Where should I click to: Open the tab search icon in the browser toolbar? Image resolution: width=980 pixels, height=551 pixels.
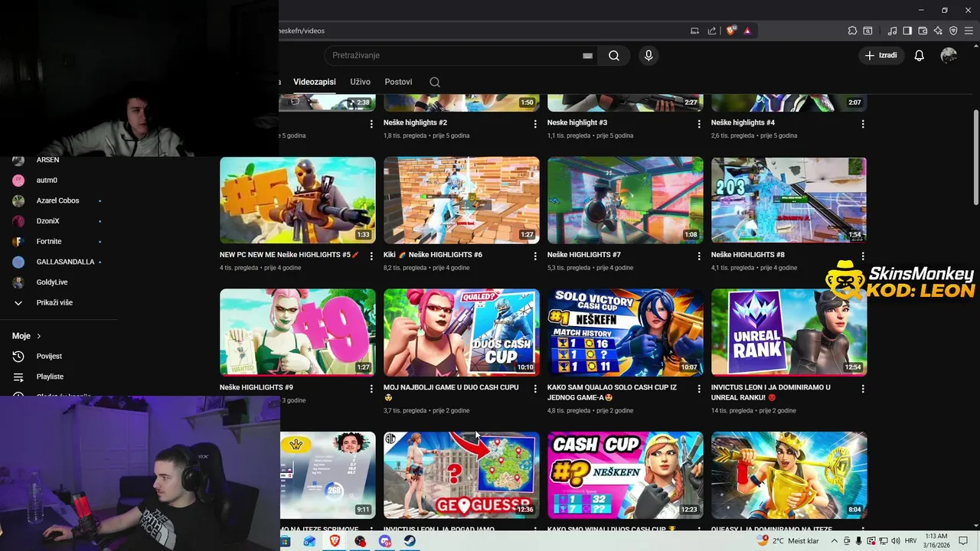coord(867,31)
